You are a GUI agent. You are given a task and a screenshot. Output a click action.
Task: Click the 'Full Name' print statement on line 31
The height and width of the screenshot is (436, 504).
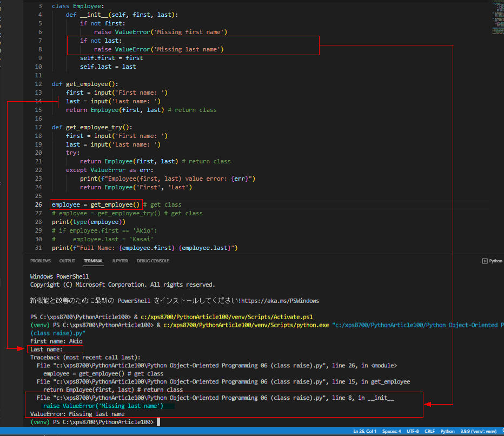pyautogui.click(x=144, y=248)
